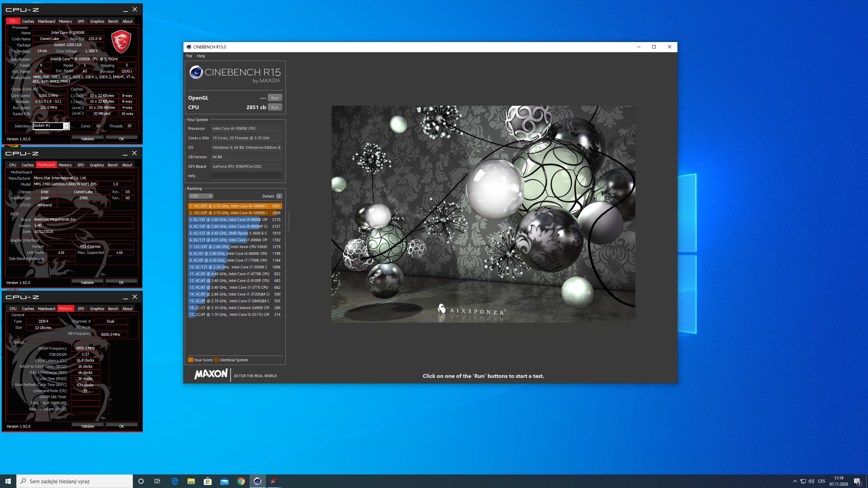This screenshot has height=488, width=868.
Task: Open Mail app from taskbar
Action: [x=224, y=481]
